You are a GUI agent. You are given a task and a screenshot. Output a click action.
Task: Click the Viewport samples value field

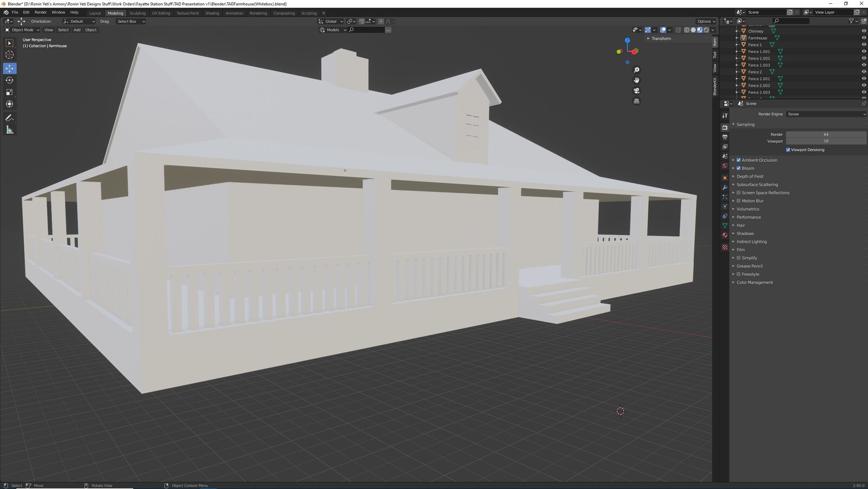point(826,141)
